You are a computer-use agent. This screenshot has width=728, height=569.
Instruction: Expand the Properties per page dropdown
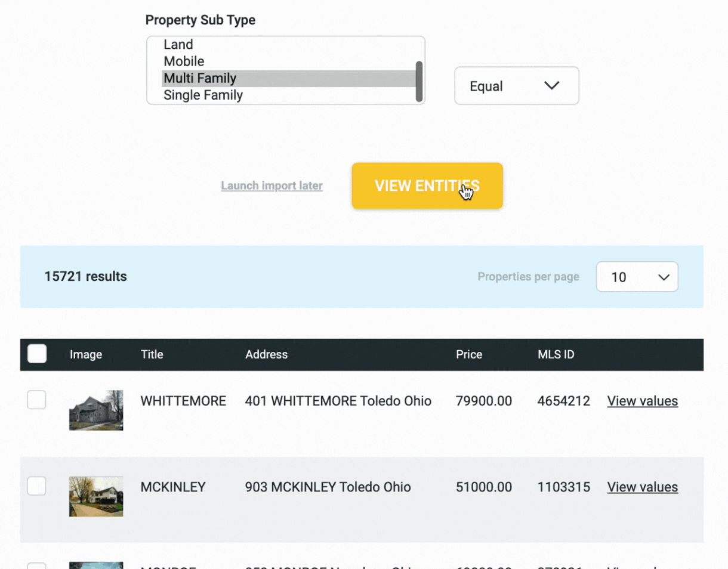click(637, 277)
